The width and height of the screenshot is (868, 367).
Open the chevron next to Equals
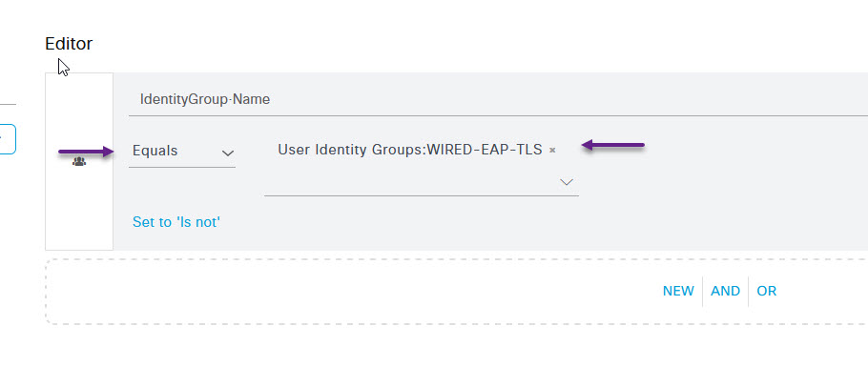click(x=228, y=153)
